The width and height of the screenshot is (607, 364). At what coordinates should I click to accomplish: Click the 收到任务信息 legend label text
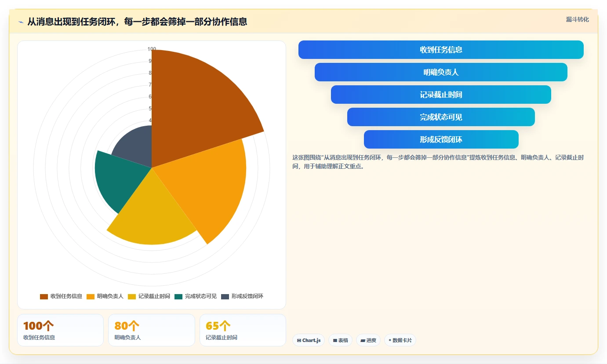pos(66,296)
